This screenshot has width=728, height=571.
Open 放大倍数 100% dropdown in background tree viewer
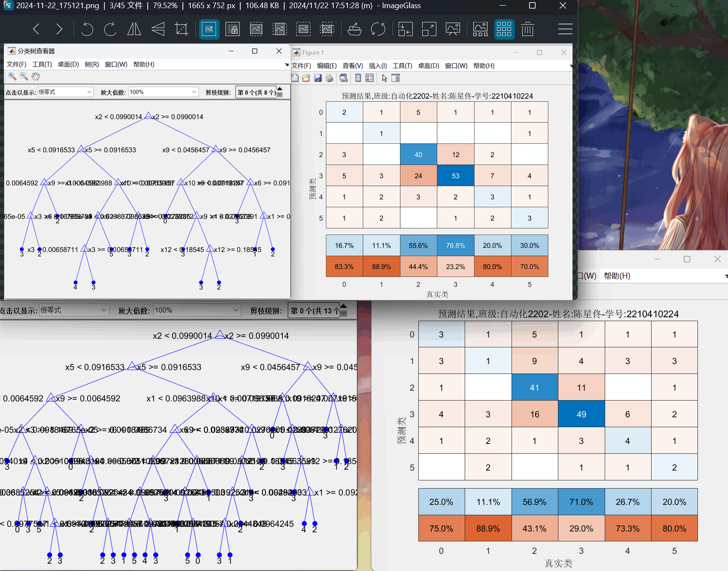[x=197, y=310]
